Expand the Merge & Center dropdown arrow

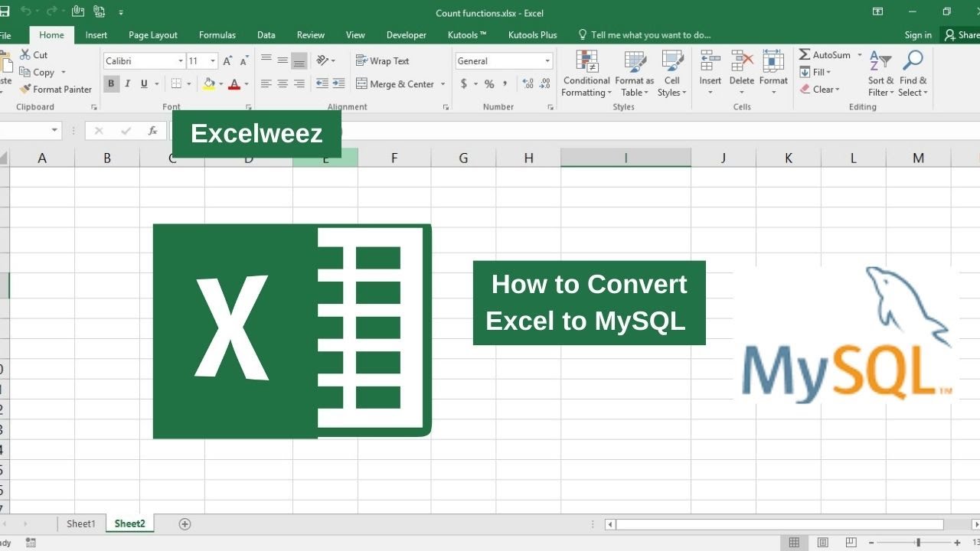(443, 84)
